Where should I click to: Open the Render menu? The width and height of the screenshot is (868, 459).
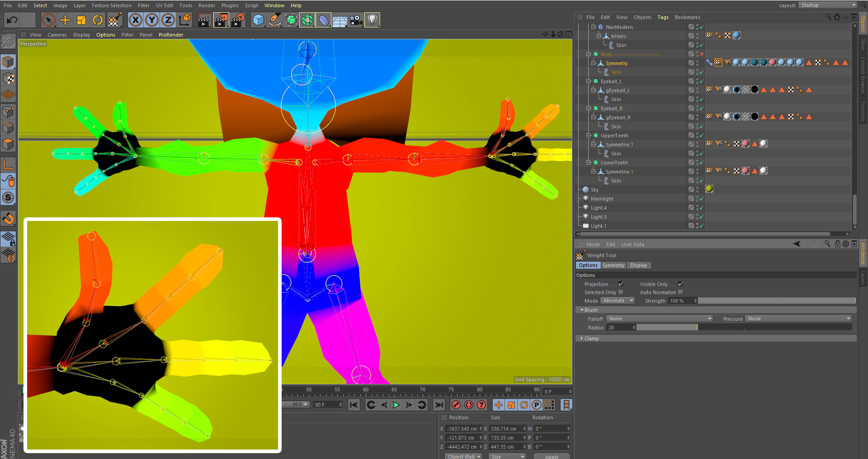tap(207, 5)
